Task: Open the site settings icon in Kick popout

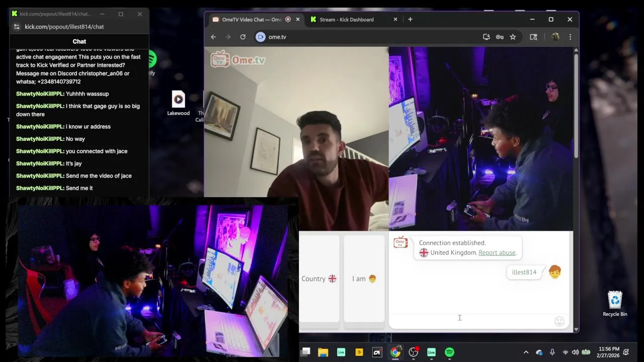Action: point(17,27)
